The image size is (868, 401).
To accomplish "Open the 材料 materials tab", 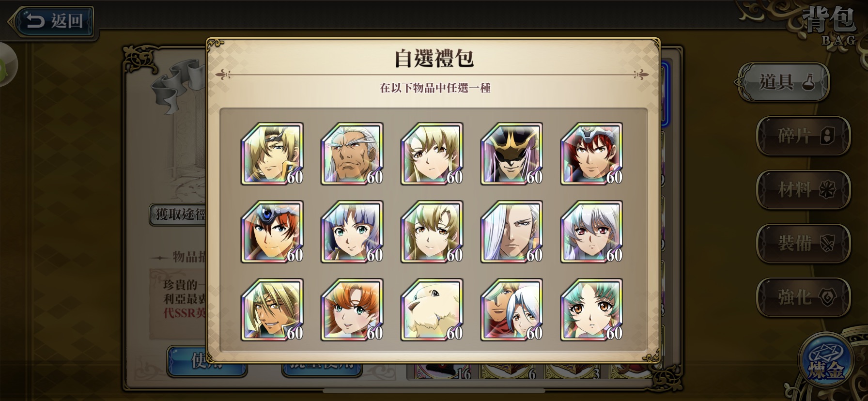I will (804, 190).
